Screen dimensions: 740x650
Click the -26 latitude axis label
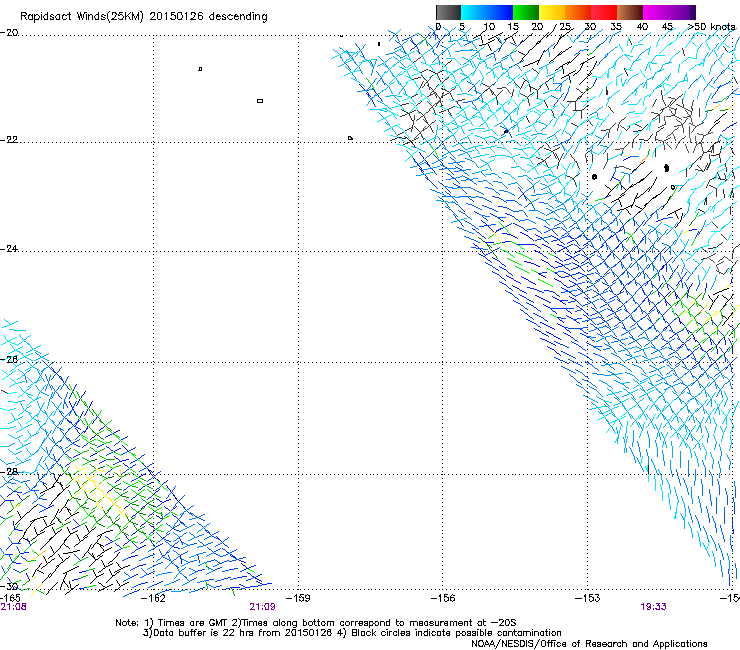9,360
